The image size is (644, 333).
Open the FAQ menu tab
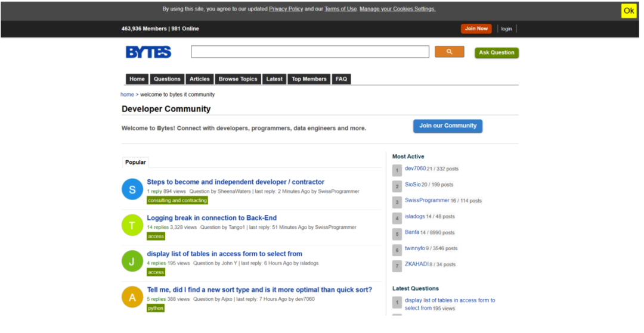[341, 79]
